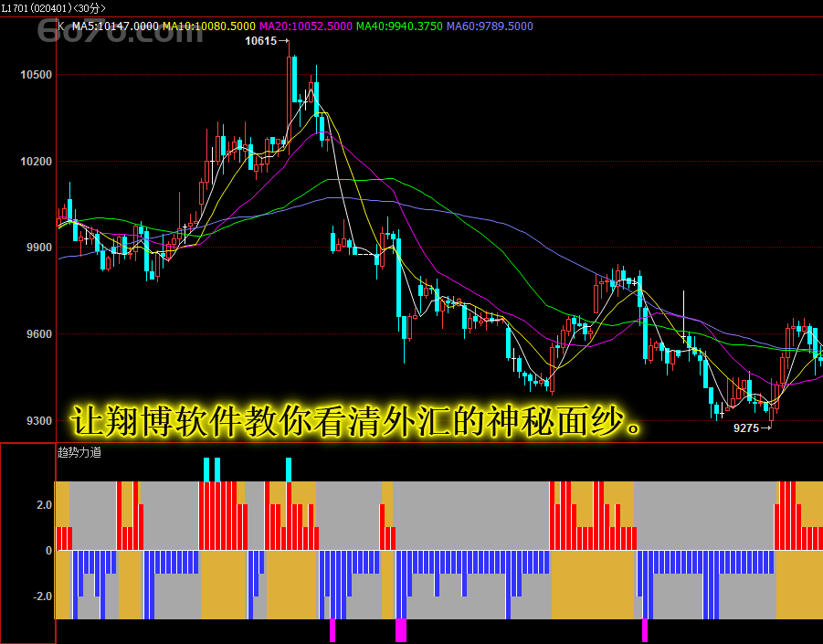Click the 10500 price axis label

(37, 75)
